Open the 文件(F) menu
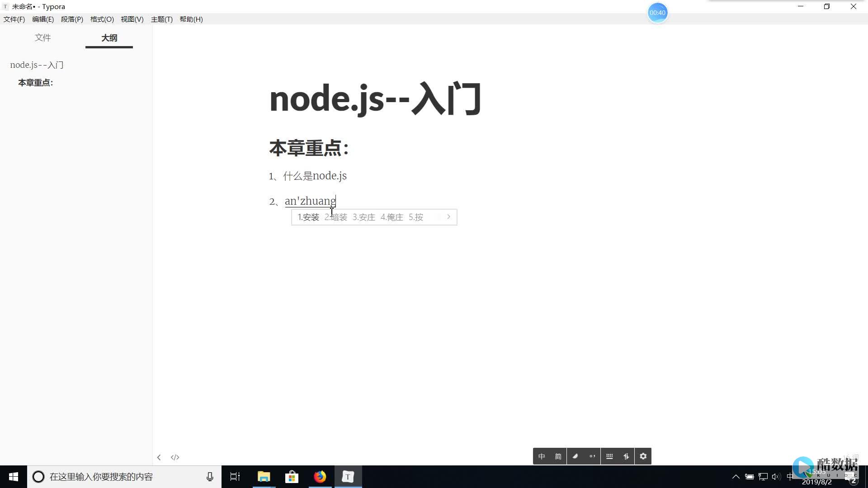Image resolution: width=868 pixels, height=488 pixels. [x=14, y=19]
